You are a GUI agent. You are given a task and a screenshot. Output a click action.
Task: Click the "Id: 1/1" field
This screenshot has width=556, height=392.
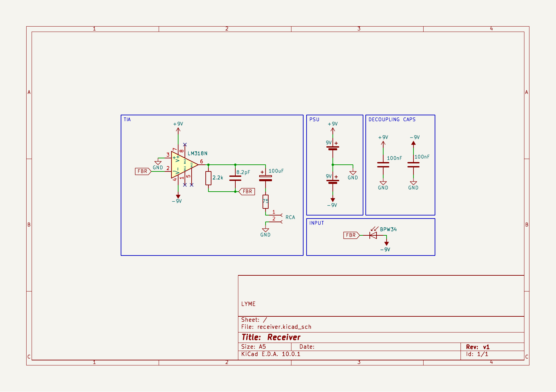coord(477,354)
